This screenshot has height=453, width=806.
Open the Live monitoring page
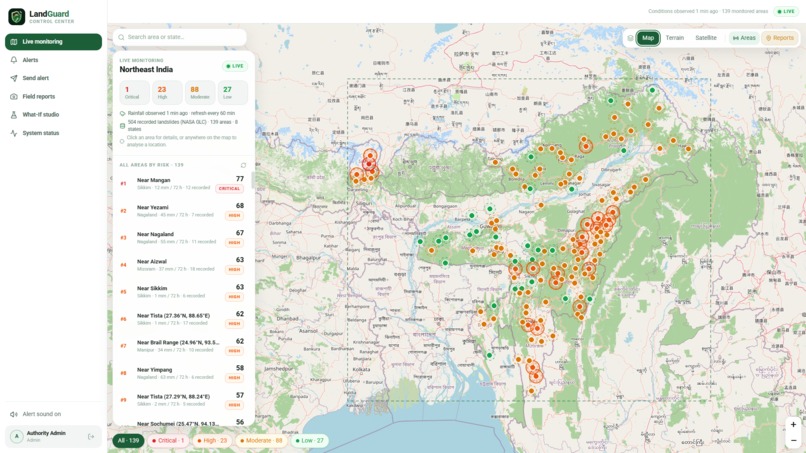tap(53, 42)
